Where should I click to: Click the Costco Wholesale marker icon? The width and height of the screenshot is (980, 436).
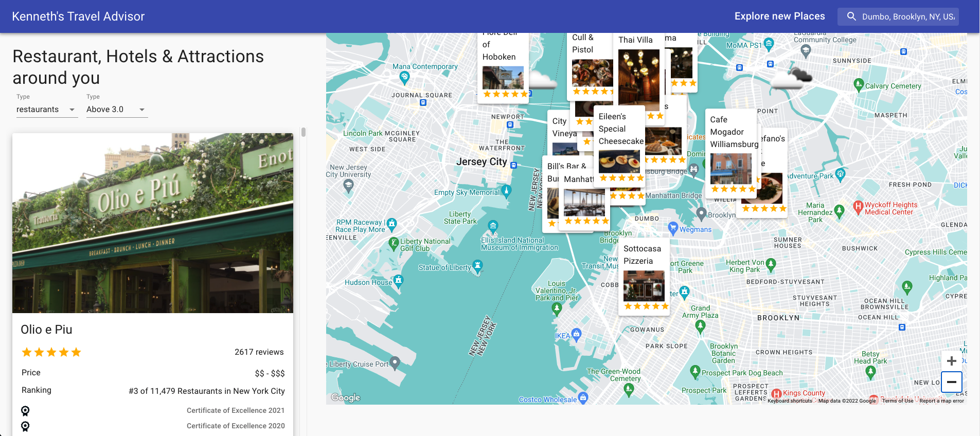tap(583, 398)
